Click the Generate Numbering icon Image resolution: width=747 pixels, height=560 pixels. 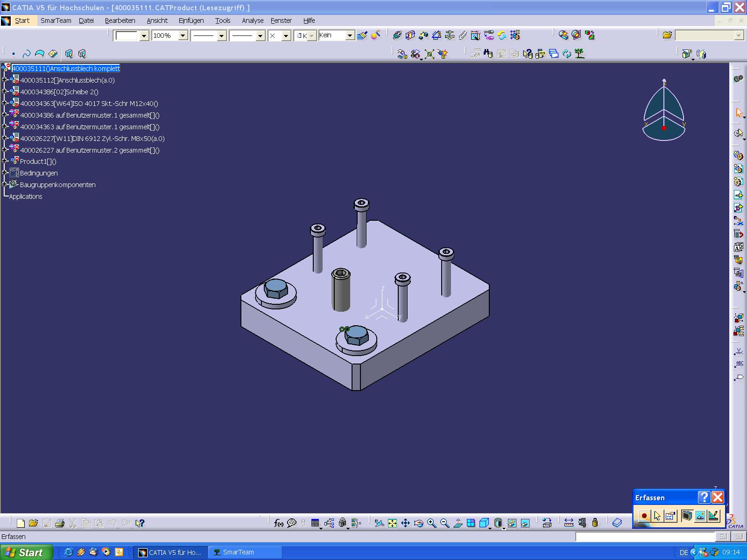pos(739,246)
